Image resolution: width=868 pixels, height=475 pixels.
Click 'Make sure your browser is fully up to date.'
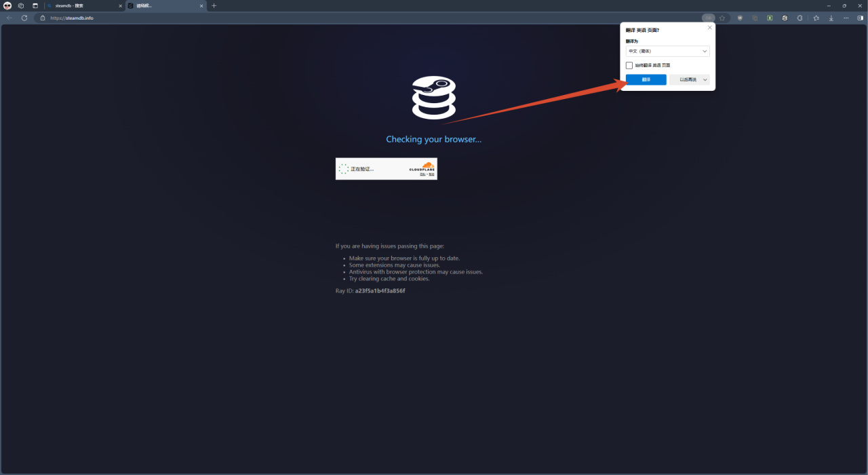404,259
